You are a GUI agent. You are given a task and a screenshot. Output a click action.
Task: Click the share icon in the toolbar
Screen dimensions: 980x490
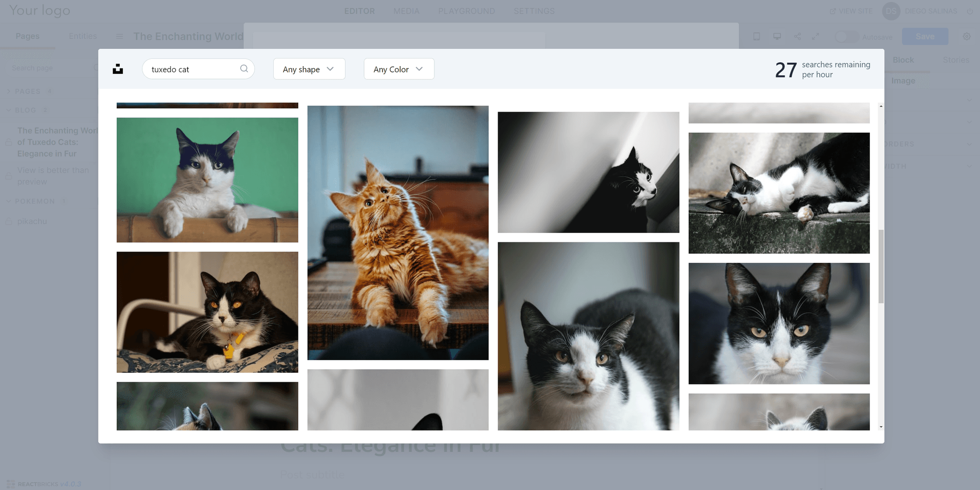(x=797, y=36)
